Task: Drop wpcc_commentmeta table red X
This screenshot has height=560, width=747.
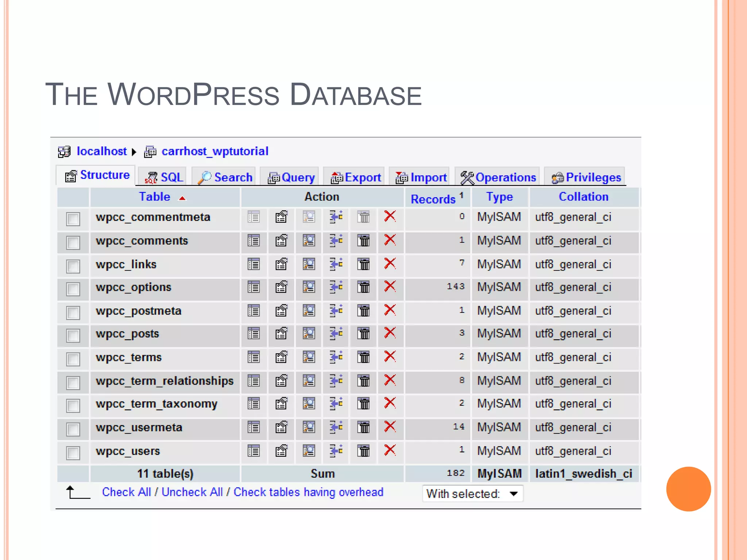Action: pos(390,216)
